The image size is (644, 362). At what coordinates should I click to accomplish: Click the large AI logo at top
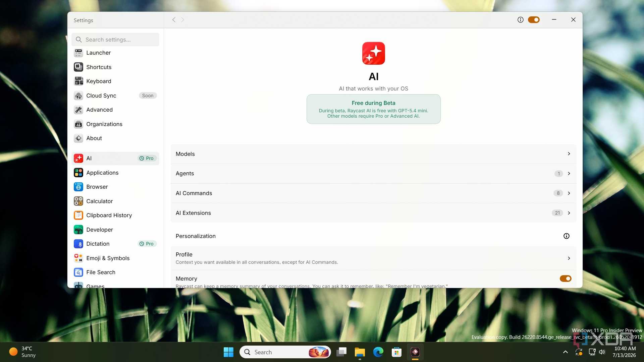click(374, 53)
